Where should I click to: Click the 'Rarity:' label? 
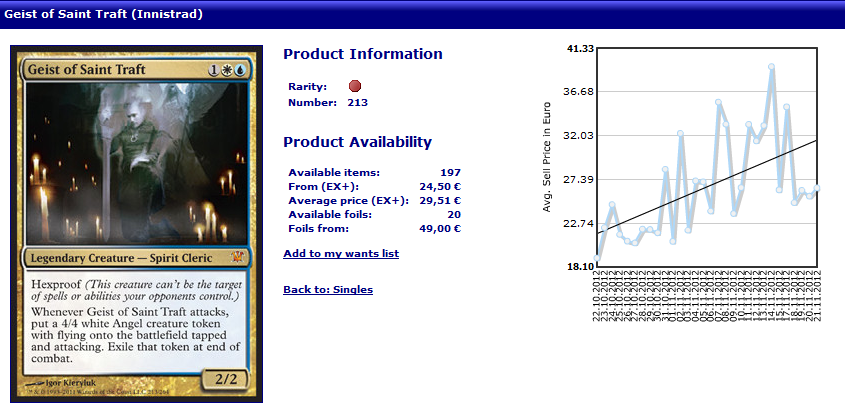[308, 86]
